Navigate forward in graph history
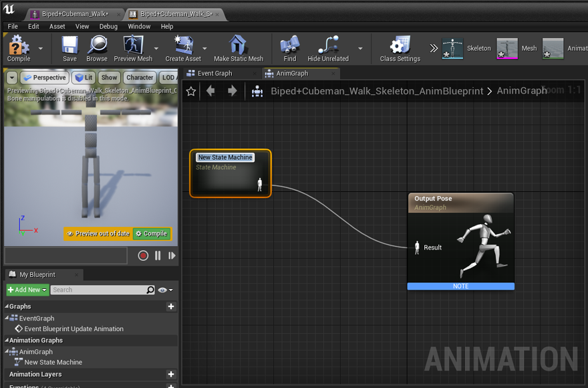 pyautogui.click(x=232, y=91)
